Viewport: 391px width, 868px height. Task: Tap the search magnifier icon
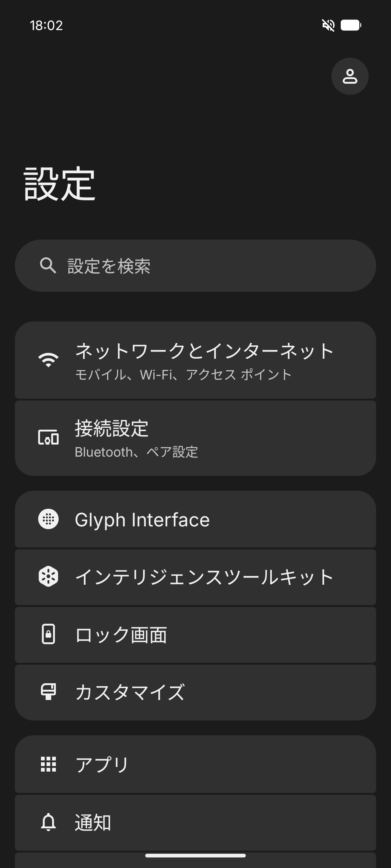48,266
